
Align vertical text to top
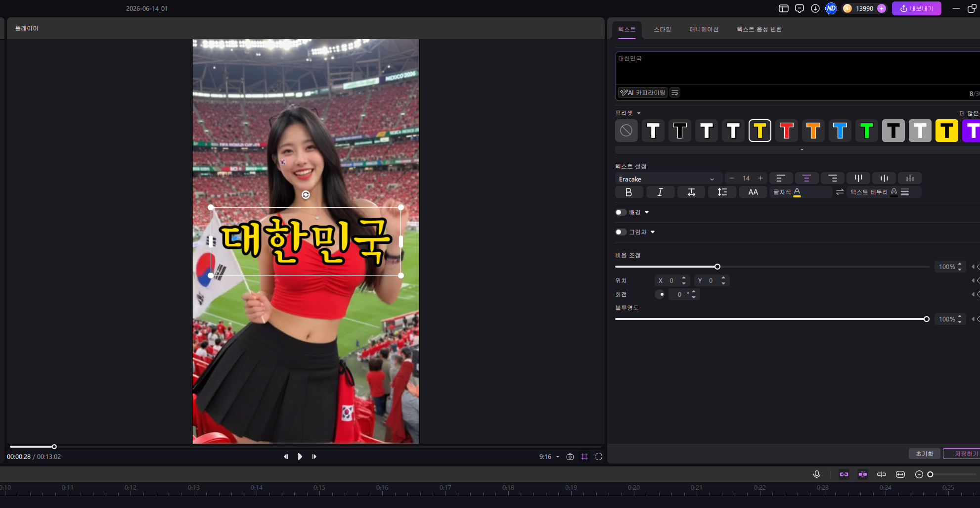pyautogui.click(x=858, y=178)
